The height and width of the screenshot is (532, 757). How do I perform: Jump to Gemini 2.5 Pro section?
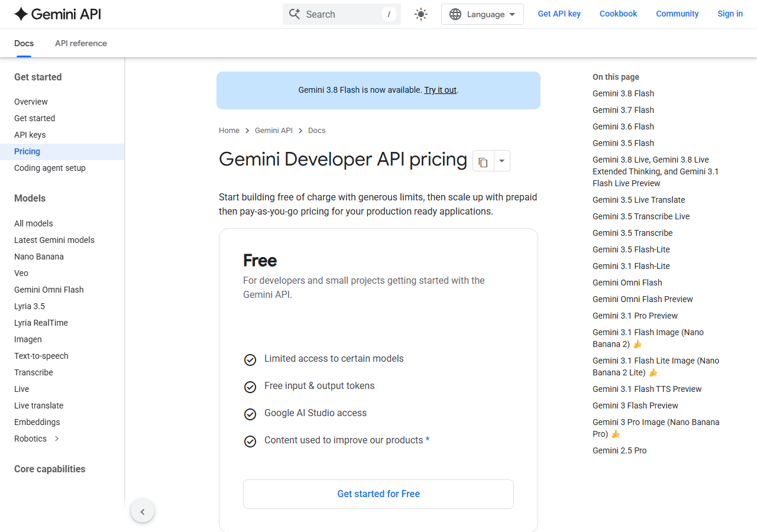point(620,450)
